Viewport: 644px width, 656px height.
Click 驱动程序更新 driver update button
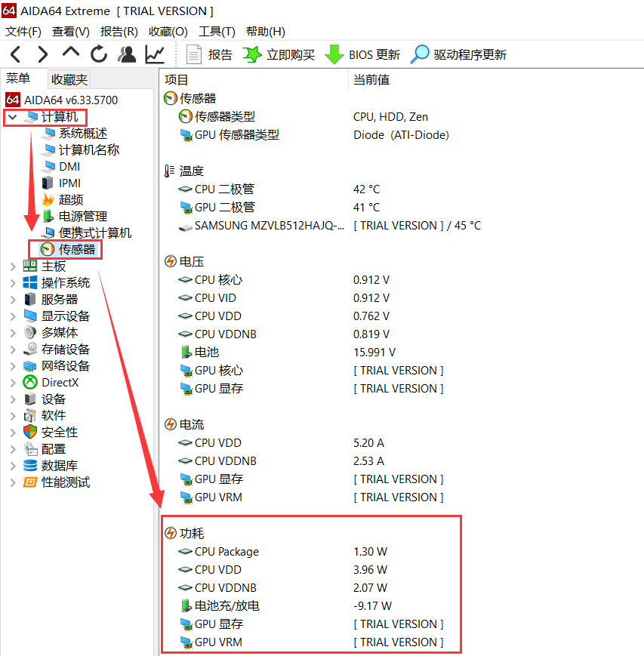[459, 54]
